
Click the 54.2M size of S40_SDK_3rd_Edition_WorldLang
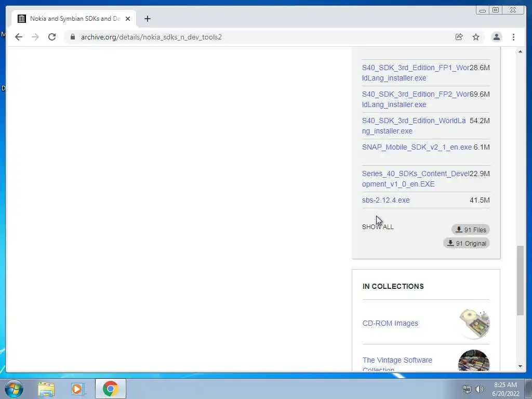pyautogui.click(x=480, y=121)
